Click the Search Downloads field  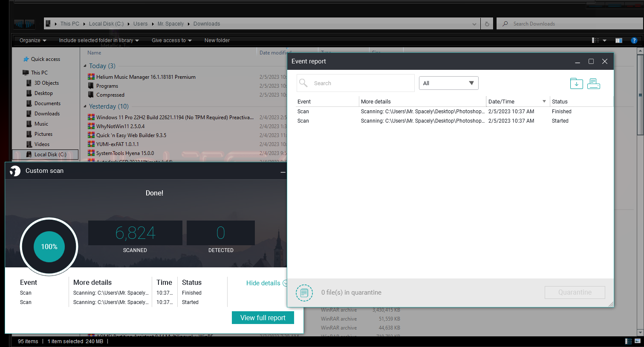570,24
